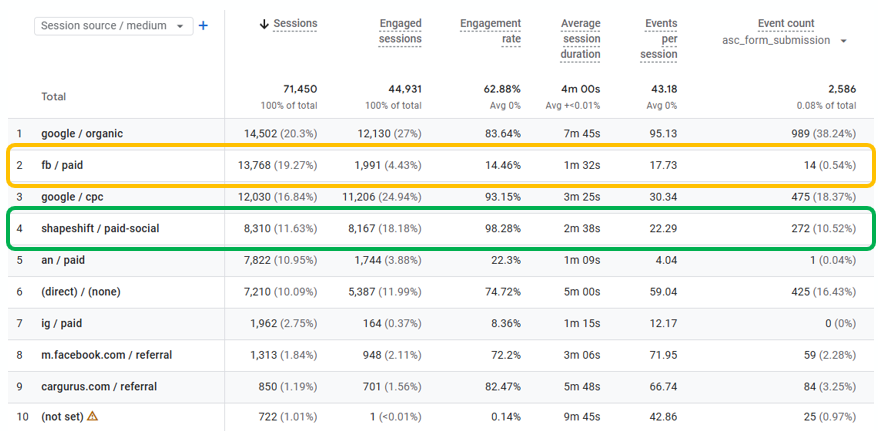Screen dimensions: 878x431
Task: Sort by the Sessions column header
Action: [295, 24]
